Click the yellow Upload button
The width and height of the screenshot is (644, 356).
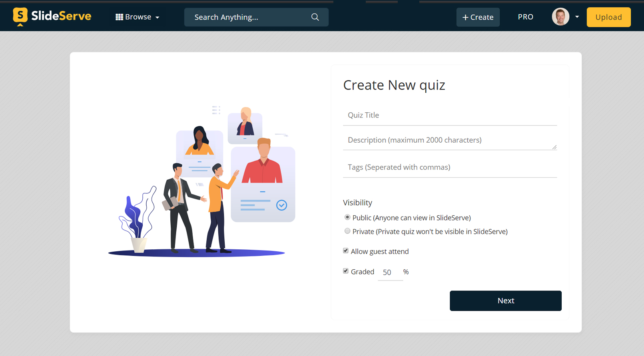608,17
